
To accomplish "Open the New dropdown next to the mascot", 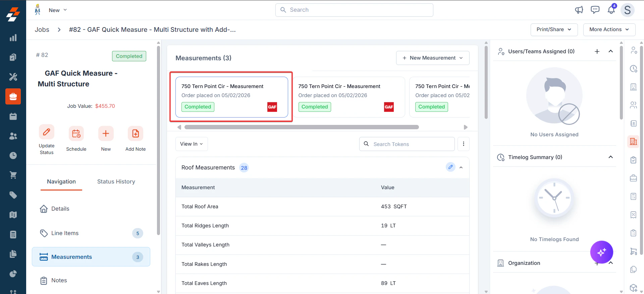I will pos(58,10).
